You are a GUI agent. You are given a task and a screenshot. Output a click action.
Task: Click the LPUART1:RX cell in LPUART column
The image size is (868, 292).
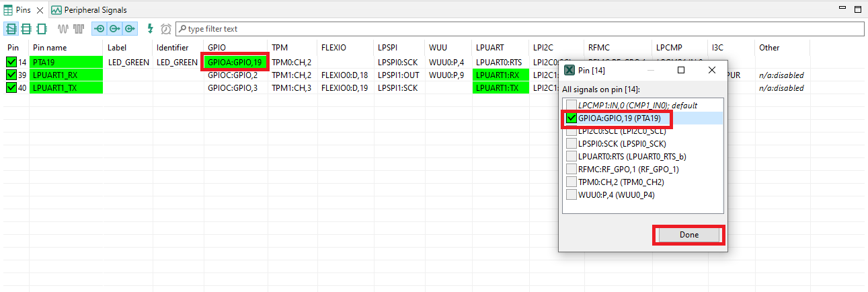tap(497, 75)
